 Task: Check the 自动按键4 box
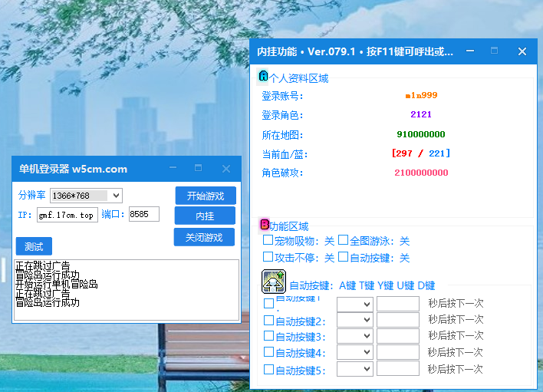[x=268, y=352]
